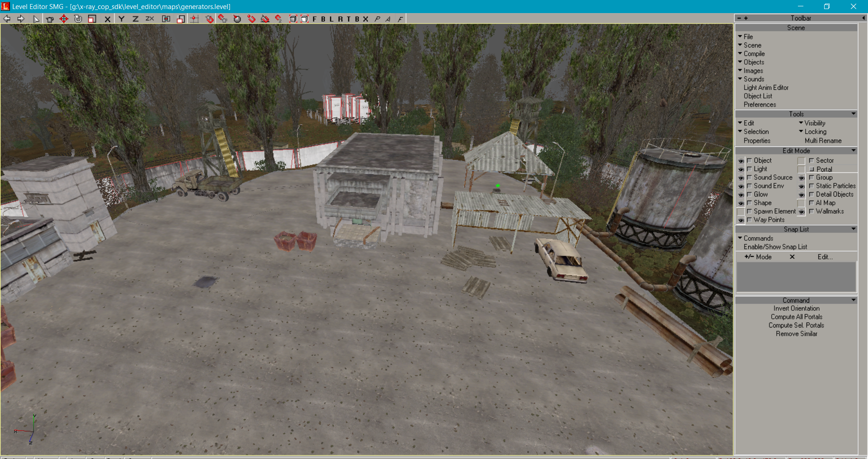Activate the red Move tool

click(x=64, y=19)
